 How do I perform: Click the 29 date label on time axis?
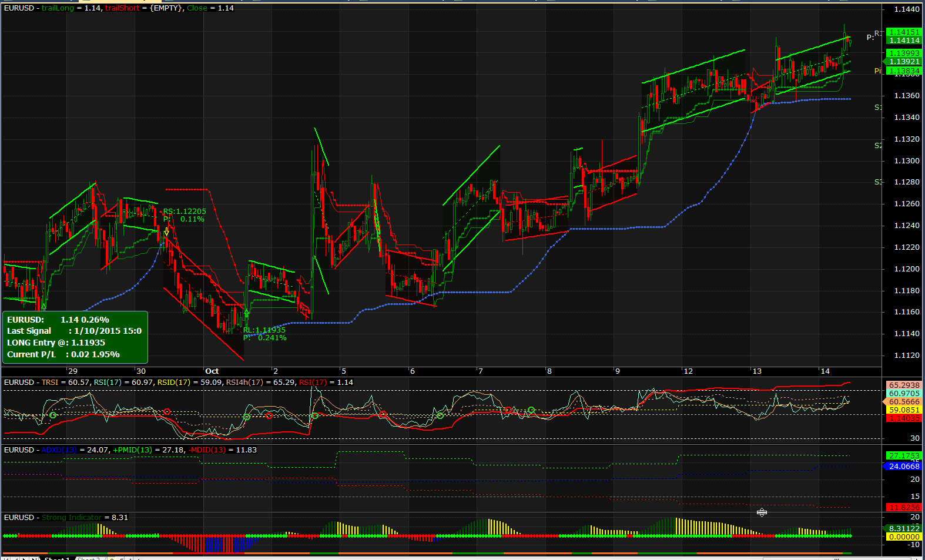click(73, 371)
